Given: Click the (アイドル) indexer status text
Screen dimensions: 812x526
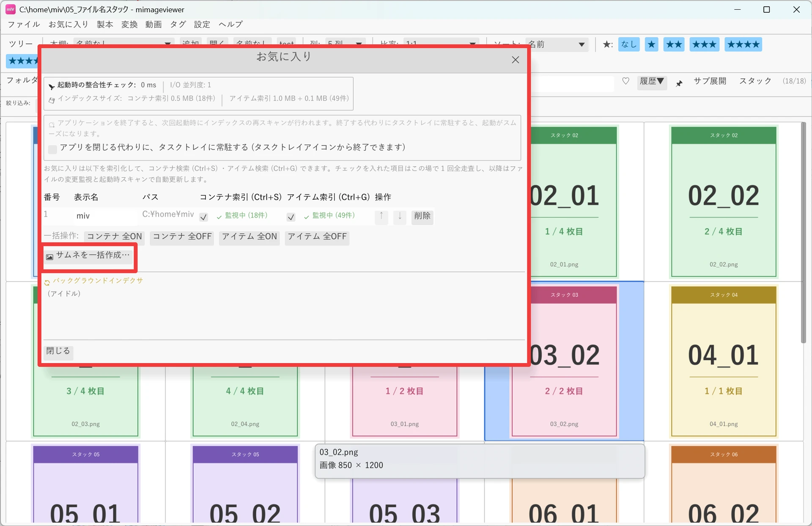Looking at the screenshot, I should pos(63,294).
